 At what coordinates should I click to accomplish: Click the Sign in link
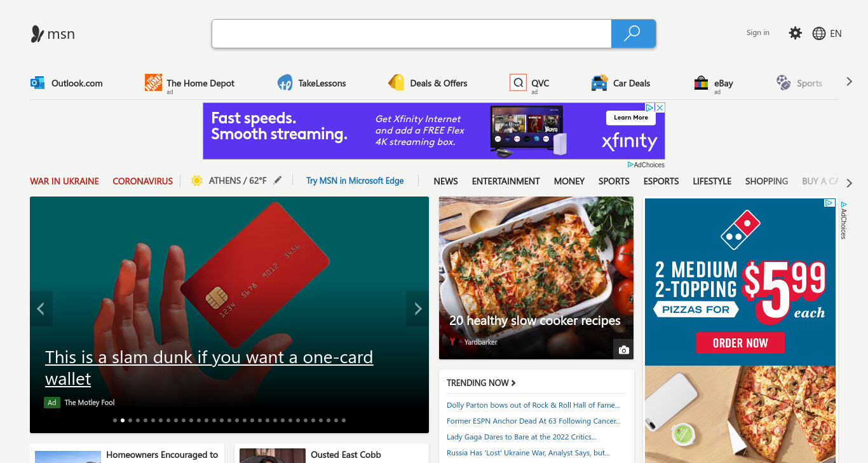pyautogui.click(x=757, y=32)
